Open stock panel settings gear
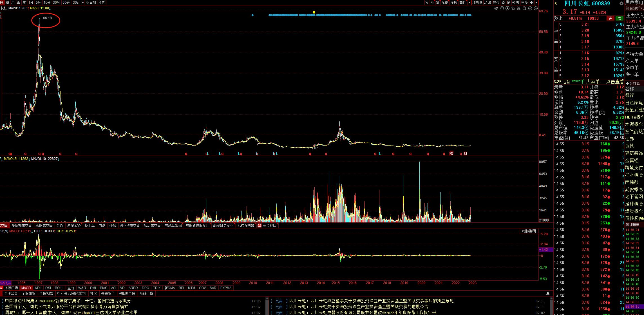644x315 pixels. [621, 4]
